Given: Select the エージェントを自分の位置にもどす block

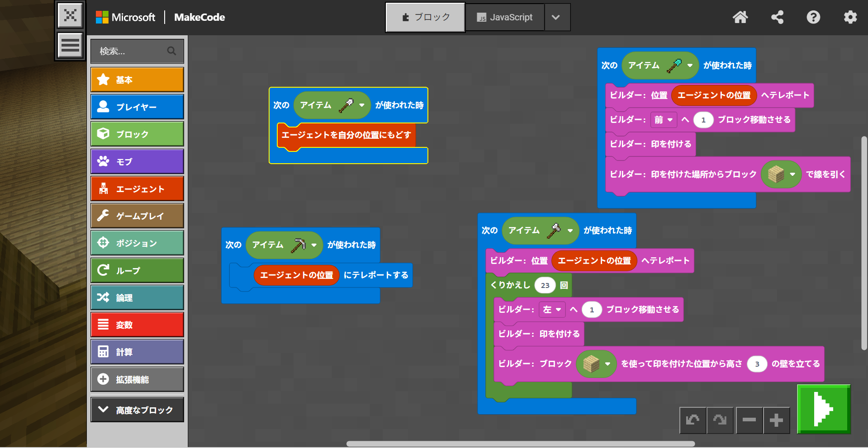Looking at the screenshot, I should coord(346,135).
